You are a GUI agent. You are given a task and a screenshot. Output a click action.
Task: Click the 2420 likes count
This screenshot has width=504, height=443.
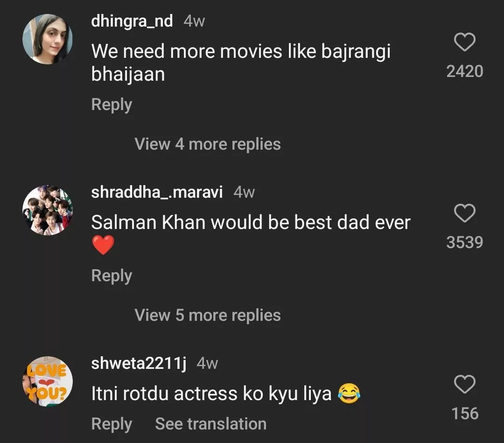[x=464, y=71]
